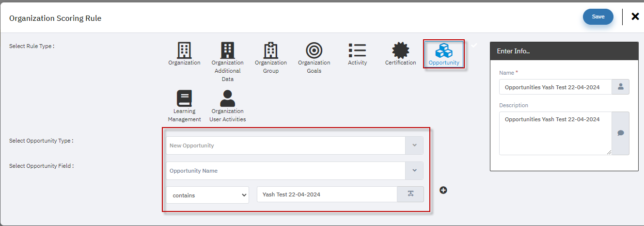The image size is (644, 226).
Task: Click the comment icon beside Description
Action: coord(620,133)
